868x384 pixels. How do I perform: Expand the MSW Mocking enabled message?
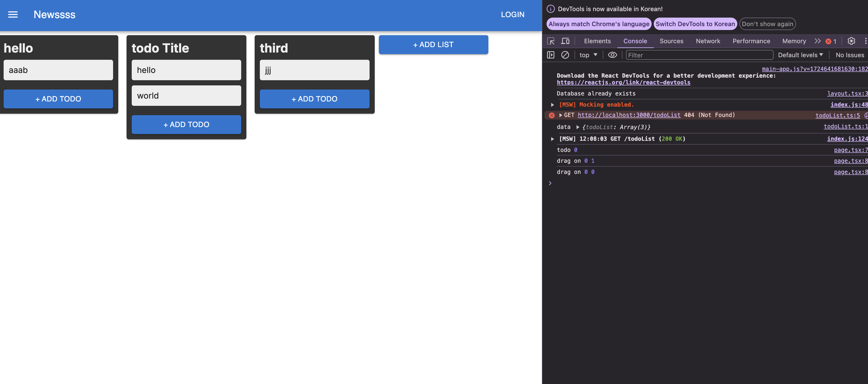[x=552, y=105]
